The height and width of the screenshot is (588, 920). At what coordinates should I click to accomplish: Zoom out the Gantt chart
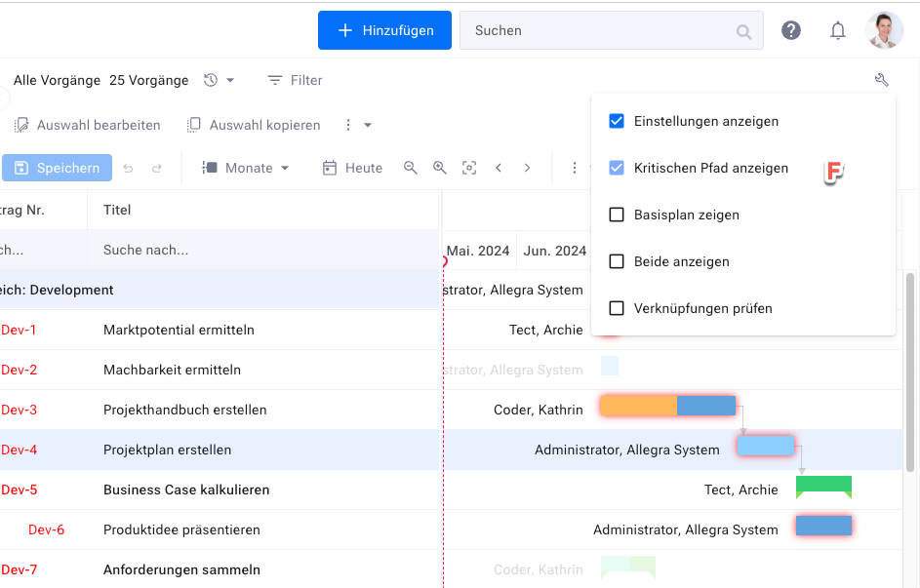pos(411,168)
